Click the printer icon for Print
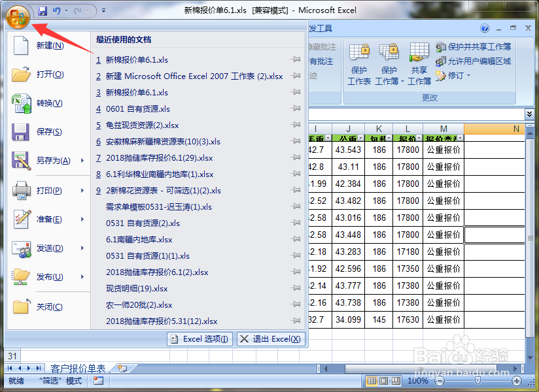The width and height of the screenshot is (539, 392). 22,191
